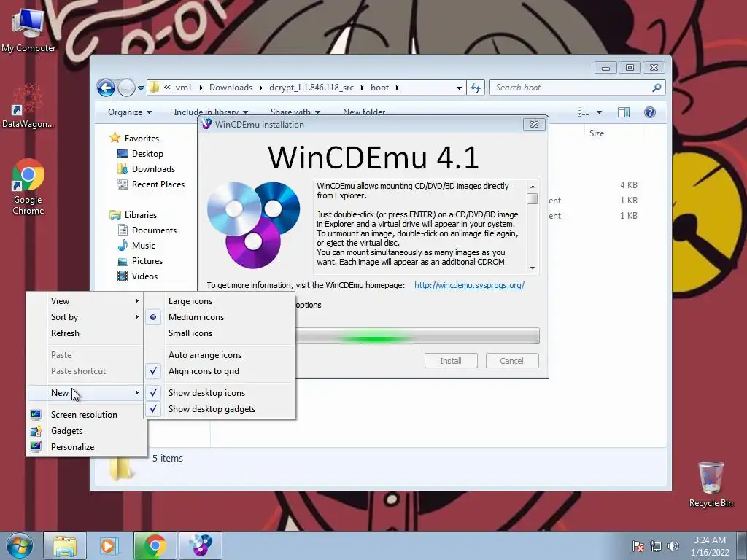Expand the Sort by submenu
This screenshot has width=747, height=560.
coord(86,317)
